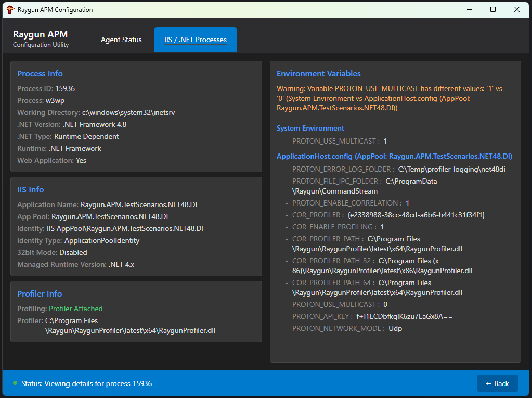Click the IIS AppPool identity value

tap(125, 229)
